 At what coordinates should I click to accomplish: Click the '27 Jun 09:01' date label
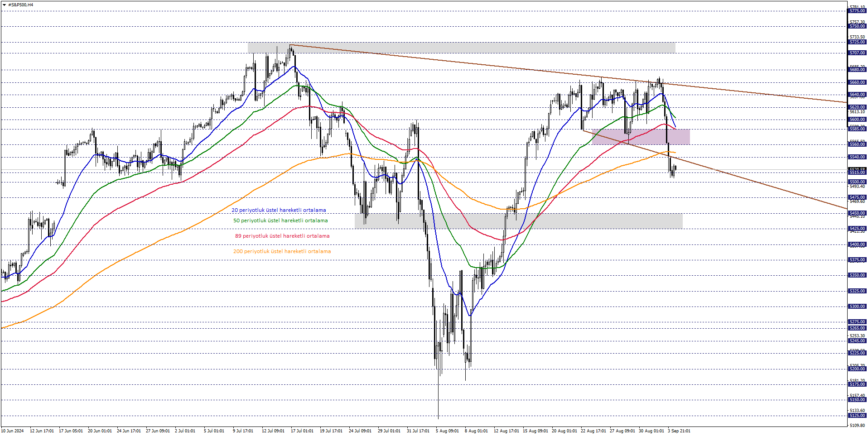coord(158,431)
